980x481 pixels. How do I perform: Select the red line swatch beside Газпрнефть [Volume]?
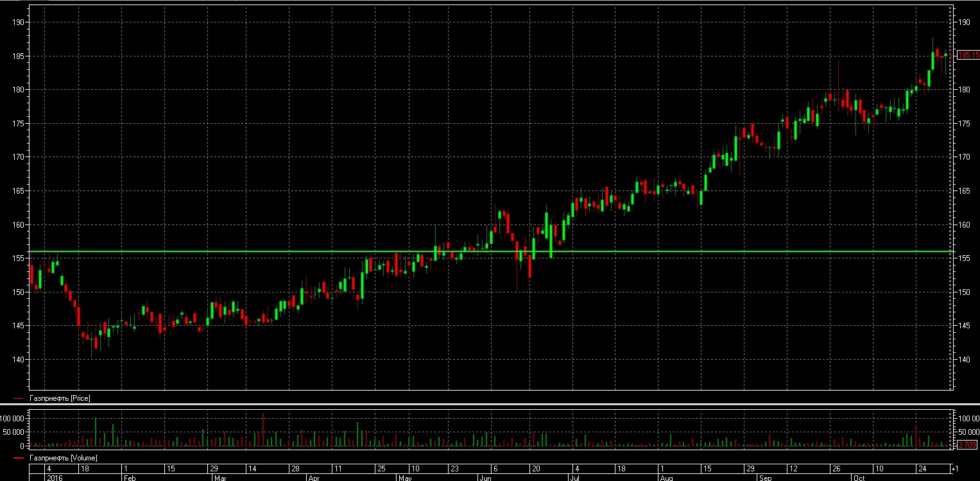click(19, 458)
